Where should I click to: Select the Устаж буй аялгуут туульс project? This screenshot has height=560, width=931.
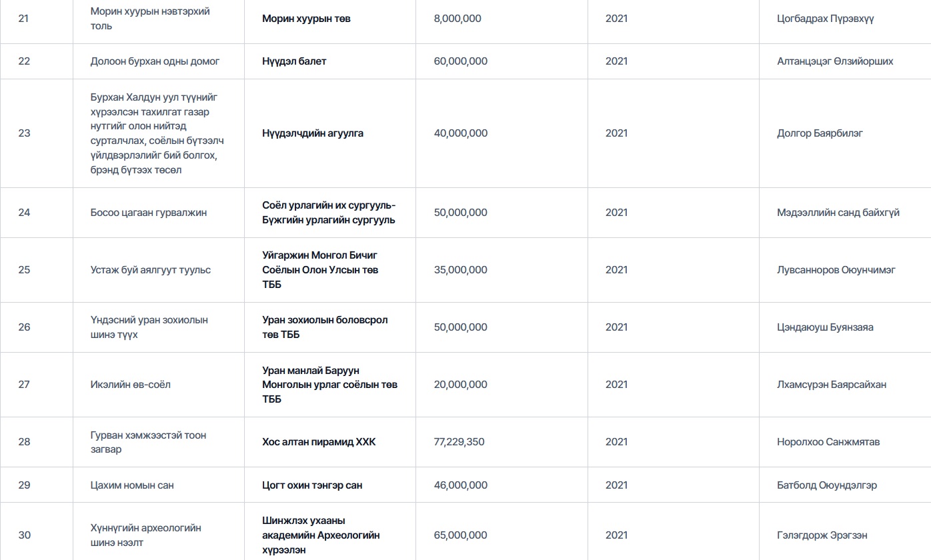(151, 270)
